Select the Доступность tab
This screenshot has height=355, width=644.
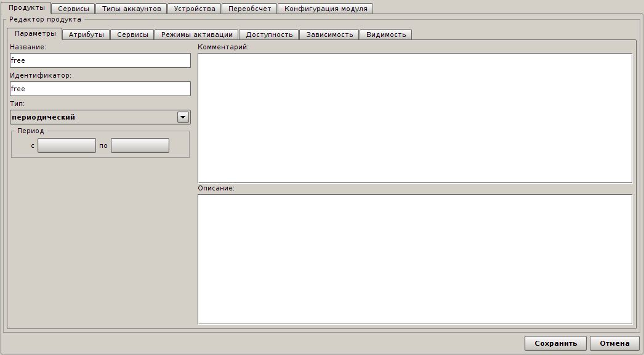click(x=269, y=35)
